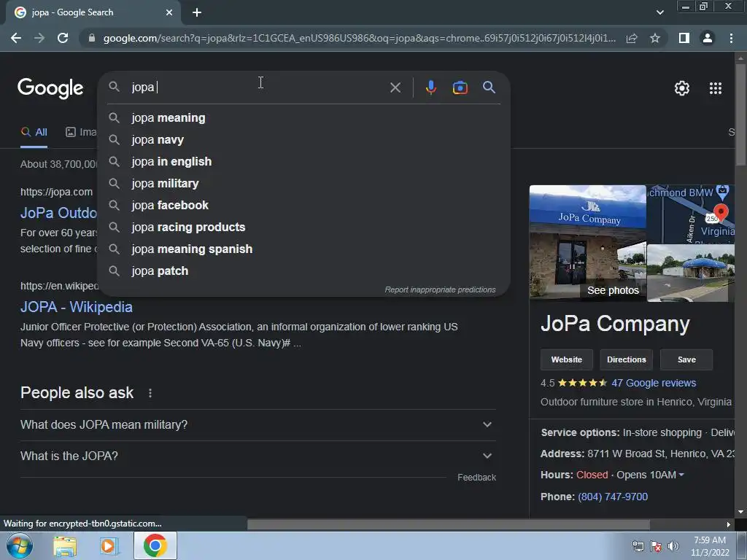Click in the Google search input field
This screenshot has height=560, width=747.
pos(258,87)
